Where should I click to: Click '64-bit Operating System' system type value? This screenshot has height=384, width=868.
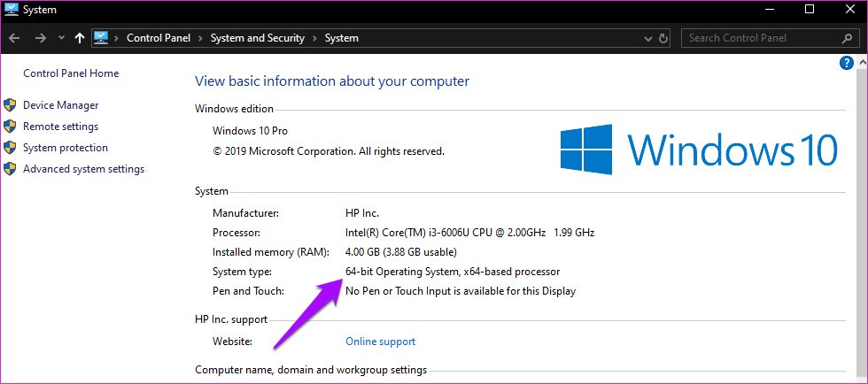[453, 272]
